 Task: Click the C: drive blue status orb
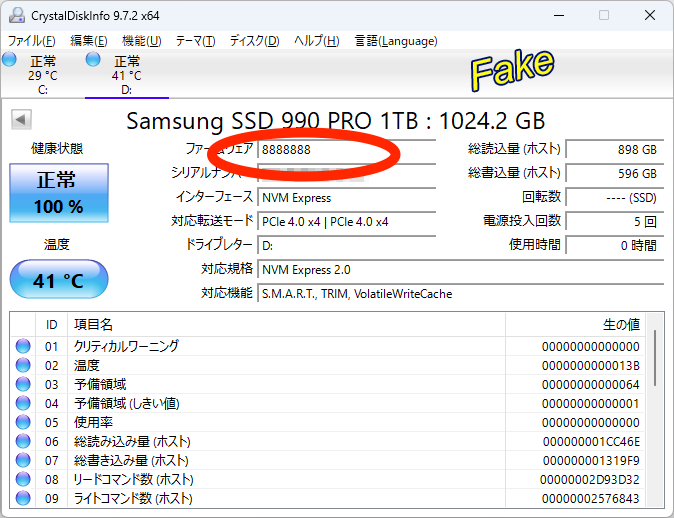pos(9,59)
